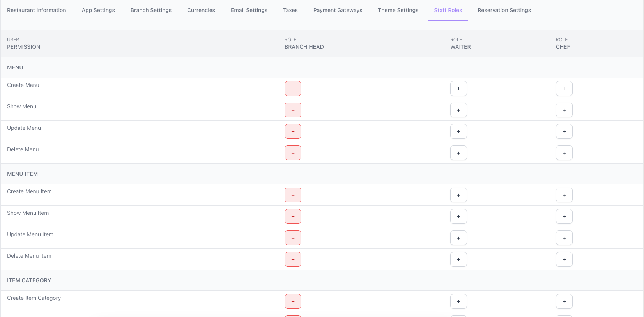This screenshot has width=644, height=317.
Task: Click the WAITER role column header
Action: pos(460,44)
